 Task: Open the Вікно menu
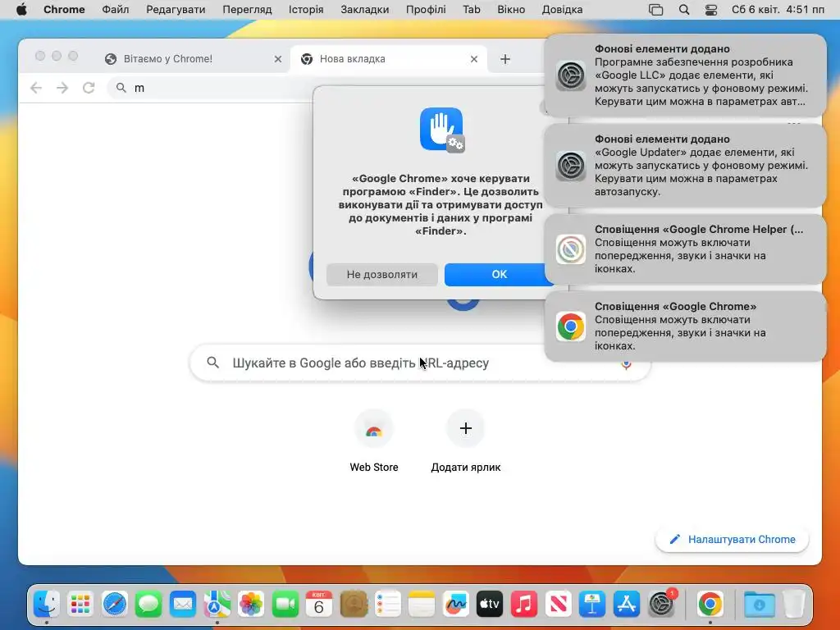tap(511, 10)
